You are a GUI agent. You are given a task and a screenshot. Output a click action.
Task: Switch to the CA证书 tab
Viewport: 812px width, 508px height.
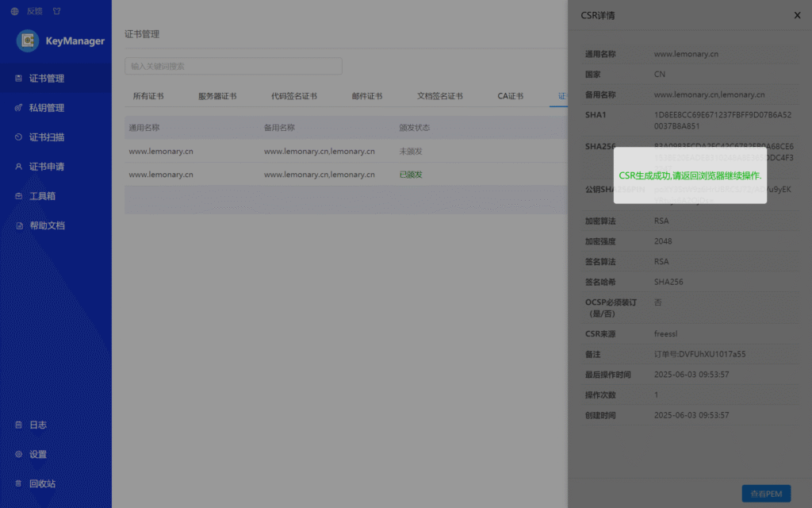coord(510,96)
